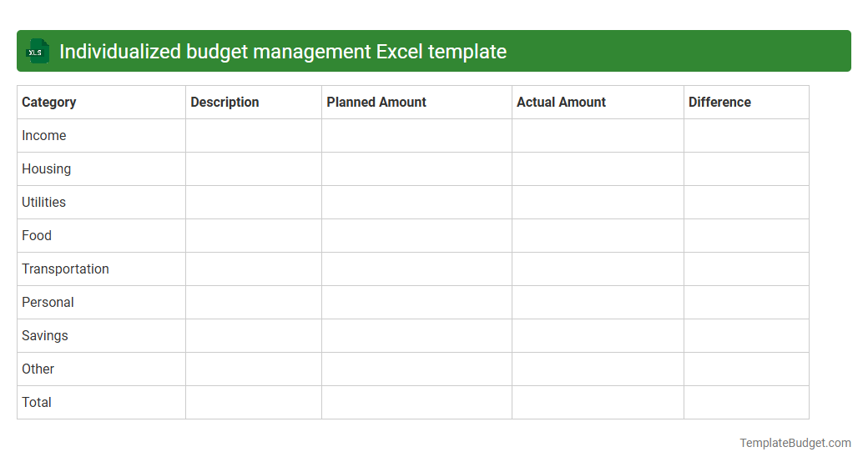Click the Description cell in Personal row
868x467 pixels.
click(254, 302)
